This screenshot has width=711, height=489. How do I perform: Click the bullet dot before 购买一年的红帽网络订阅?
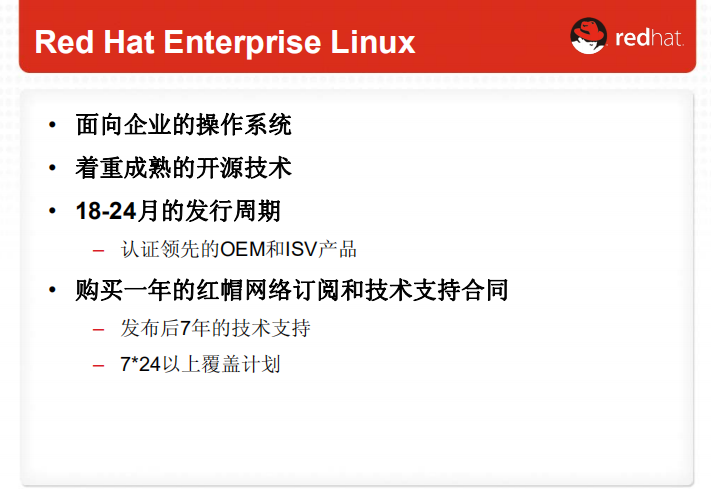tap(52, 292)
